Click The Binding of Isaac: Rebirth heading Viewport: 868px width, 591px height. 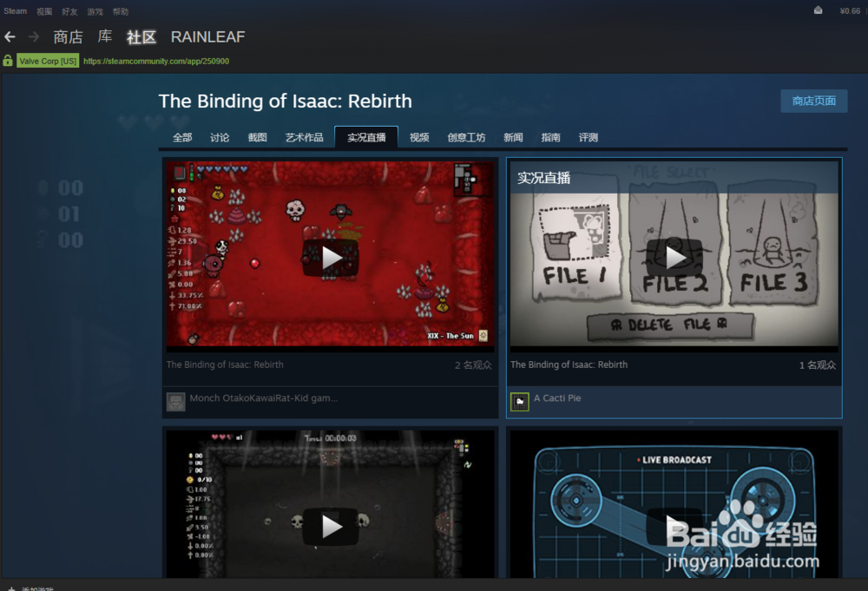[x=285, y=102]
